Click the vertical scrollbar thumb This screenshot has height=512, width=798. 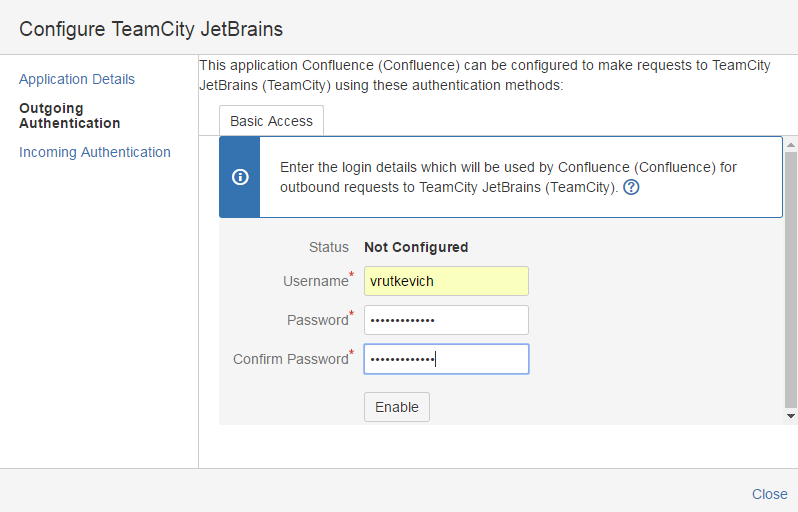tap(791, 278)
